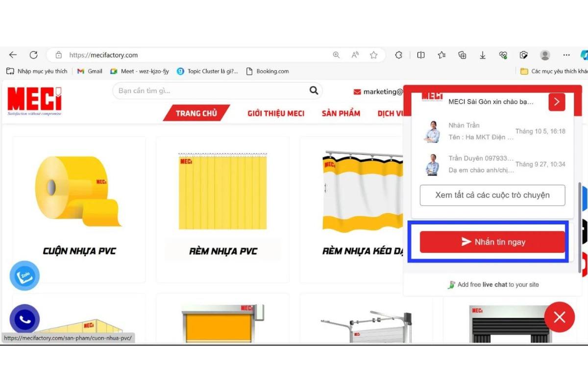This screenshot has height=392, width=588.
Task: Open Edge Collections
Action: pyautogui.click(x=463, y=55)
